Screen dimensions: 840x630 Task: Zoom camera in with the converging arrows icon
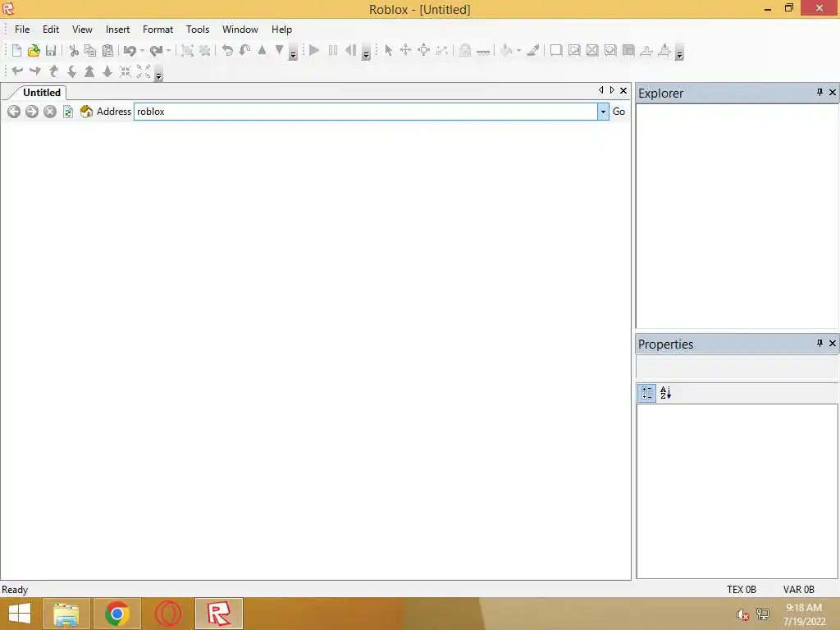(x=126, y=71)
